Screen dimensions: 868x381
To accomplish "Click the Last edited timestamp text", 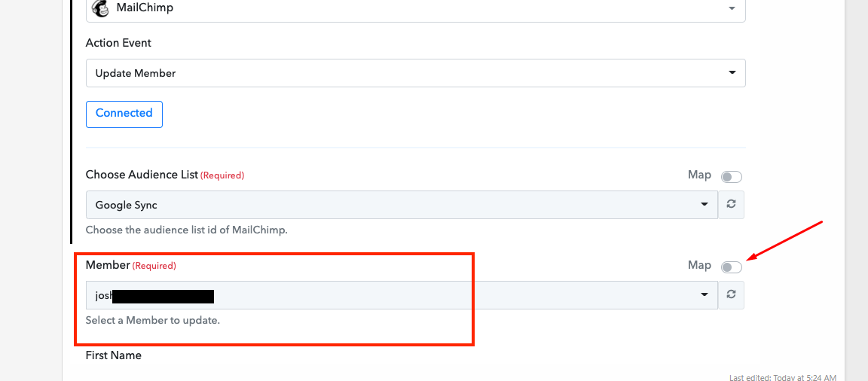I will (783, 378).
